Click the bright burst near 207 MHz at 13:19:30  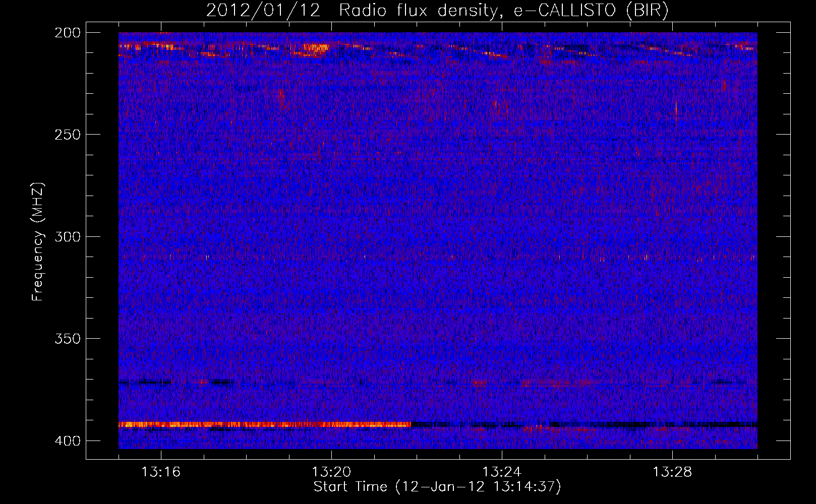tap(315, 48)
